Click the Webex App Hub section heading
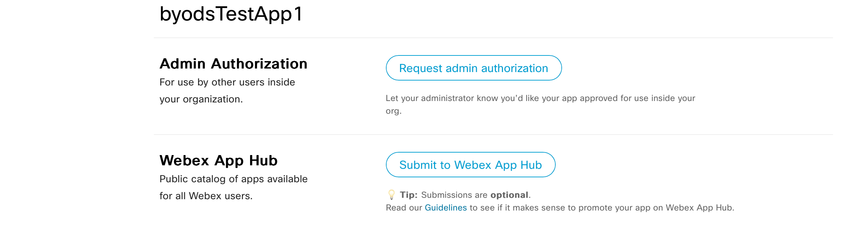The image size is (868, 231). (x=219, y=160)
